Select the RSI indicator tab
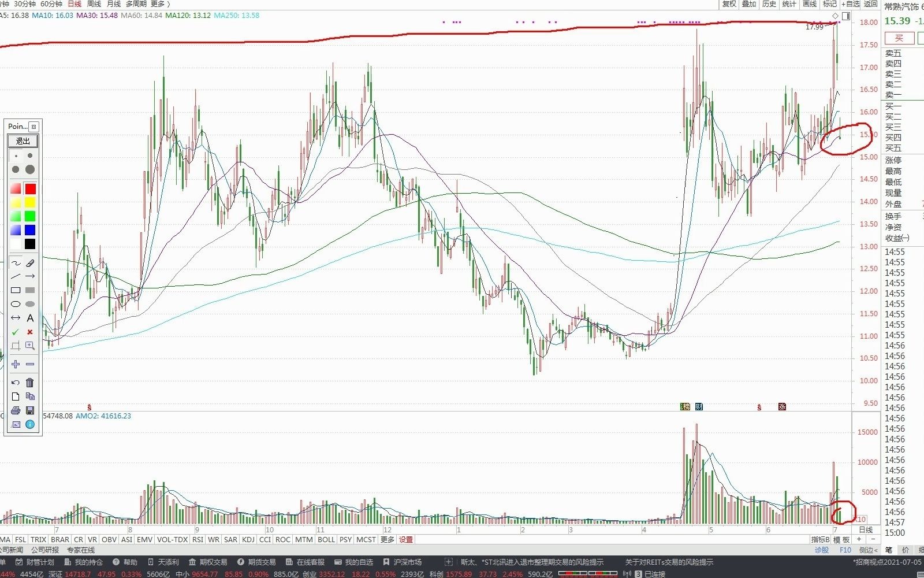 [x=198, y=539]
